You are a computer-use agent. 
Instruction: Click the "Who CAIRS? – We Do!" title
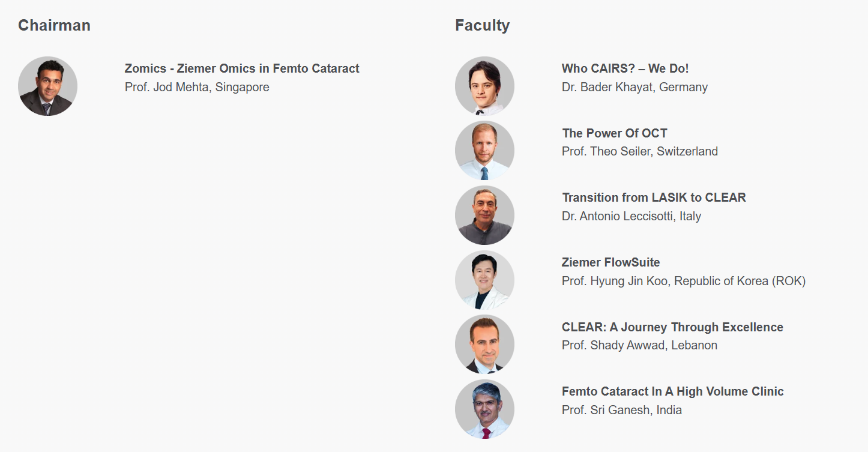tap(625, 68)
